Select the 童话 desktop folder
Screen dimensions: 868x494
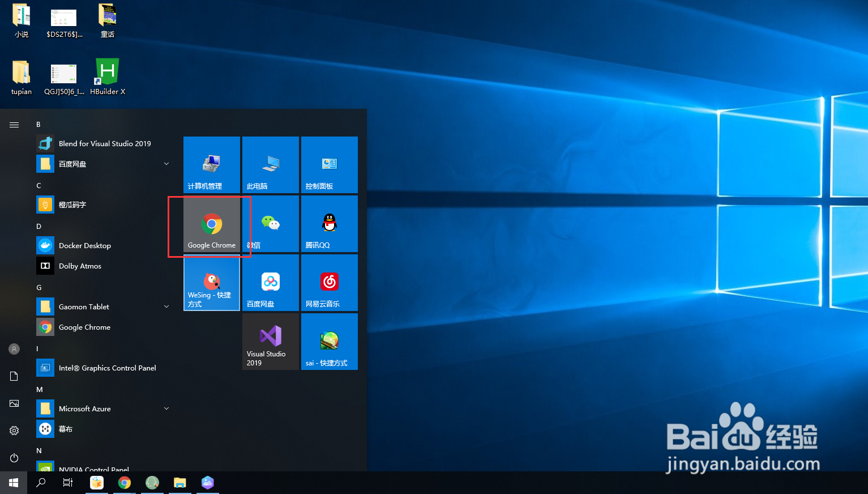[108, 21]
